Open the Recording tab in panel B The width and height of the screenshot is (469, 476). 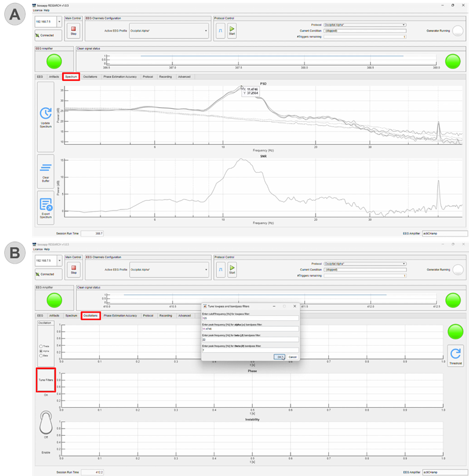coord(165,315)
